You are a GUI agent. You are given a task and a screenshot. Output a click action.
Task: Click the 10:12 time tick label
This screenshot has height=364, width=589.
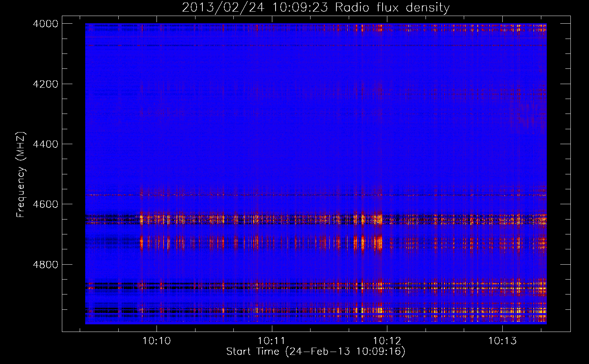coord(387,341)
